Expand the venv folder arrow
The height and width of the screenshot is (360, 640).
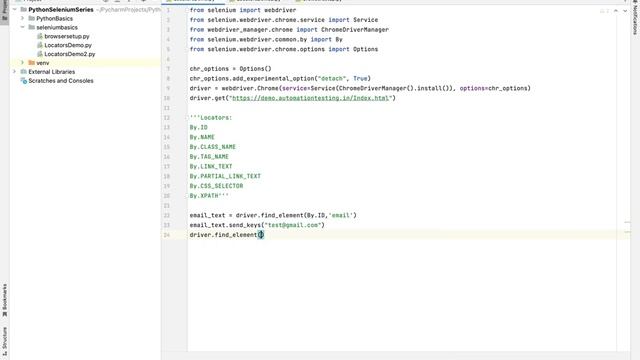click(23, 63)
